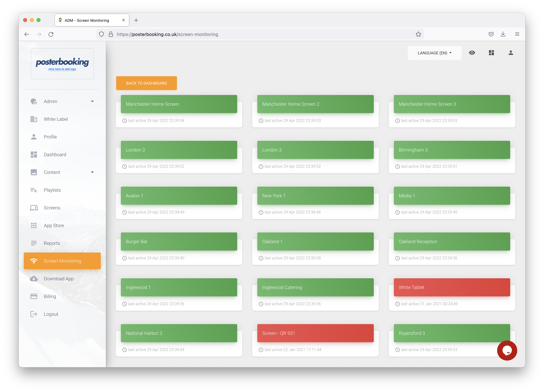The image size is (544, 392).
Task: Click the eye icon in top bar
Action: click(472, 53)
